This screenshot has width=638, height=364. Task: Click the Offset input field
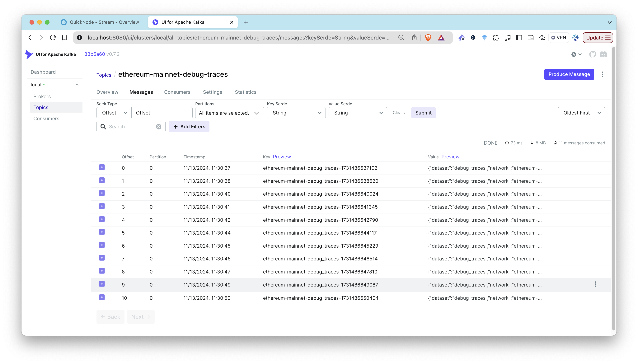coord(162,113)
